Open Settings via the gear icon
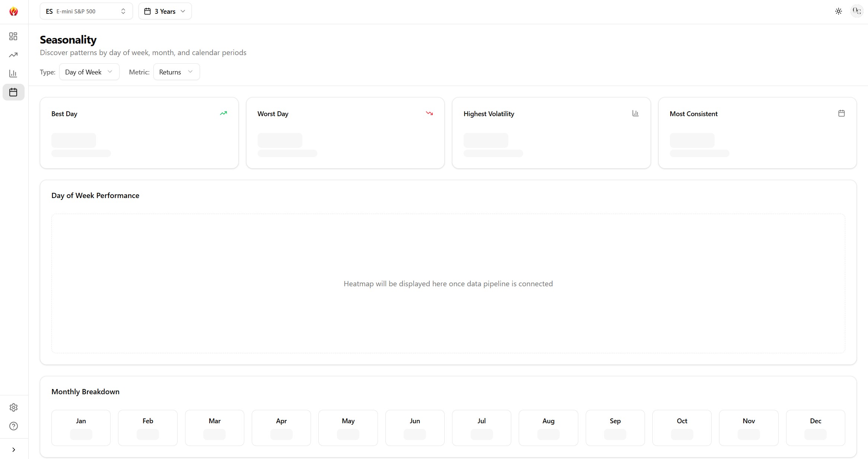The image size is (868, 459). [13, 407]
